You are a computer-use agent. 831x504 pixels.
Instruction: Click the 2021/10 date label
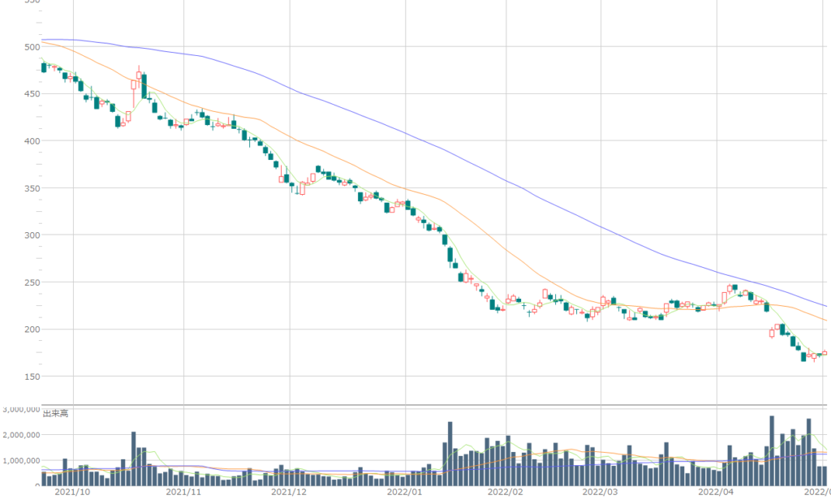[72, 492]
